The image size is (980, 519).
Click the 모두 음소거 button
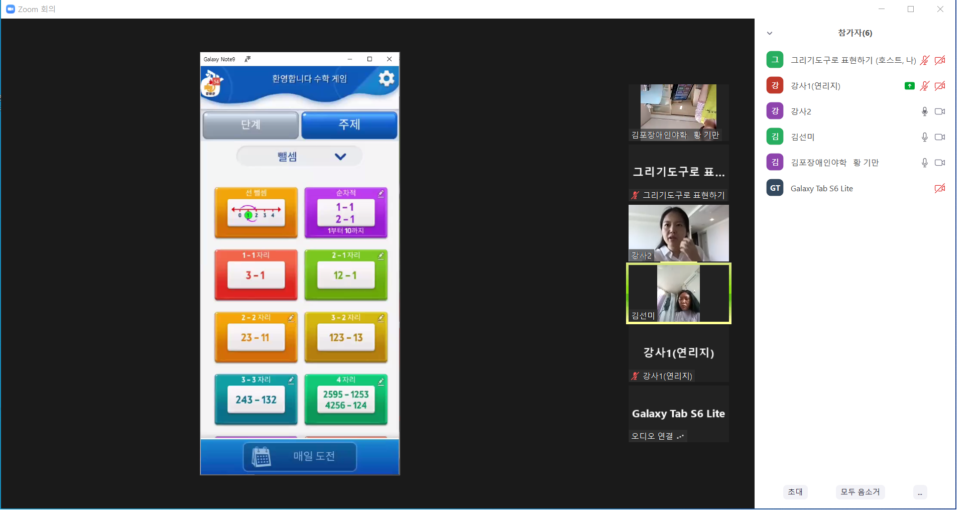click(x=860, y=492)
